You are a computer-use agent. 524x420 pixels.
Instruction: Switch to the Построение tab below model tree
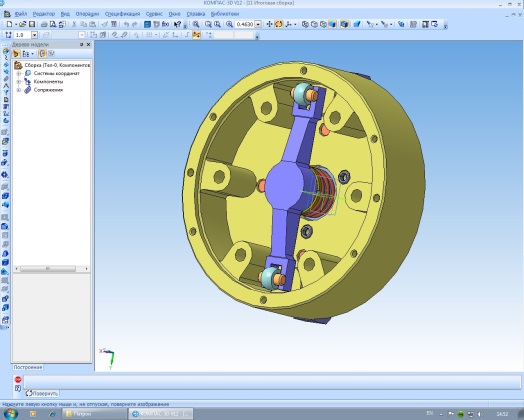pos(28,367)
